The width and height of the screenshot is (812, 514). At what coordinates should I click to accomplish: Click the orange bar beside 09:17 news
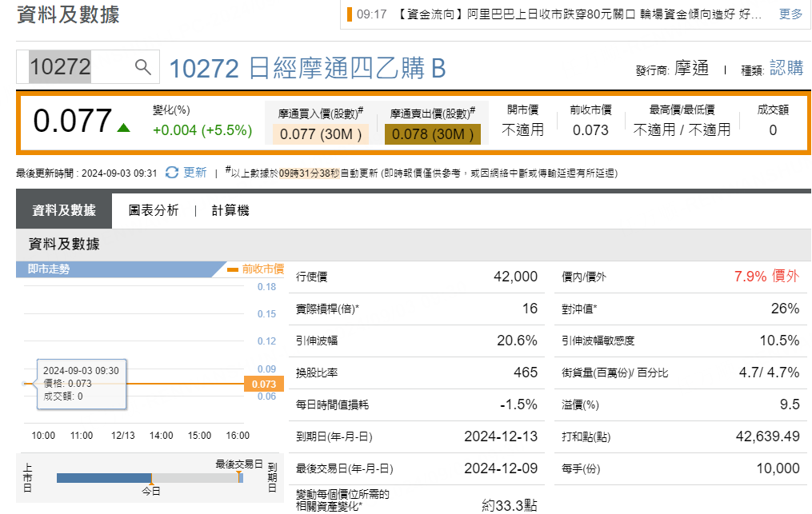[349, 14]
